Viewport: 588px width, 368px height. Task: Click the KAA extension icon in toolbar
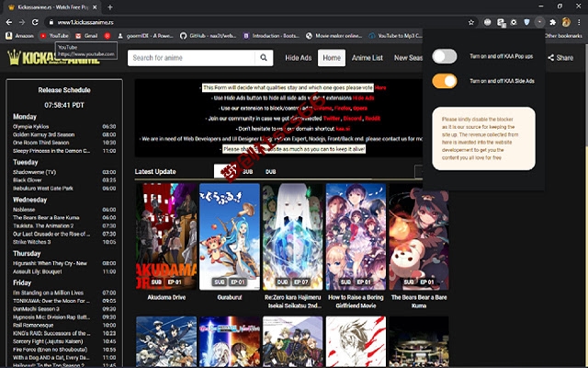tap(539, 22)
